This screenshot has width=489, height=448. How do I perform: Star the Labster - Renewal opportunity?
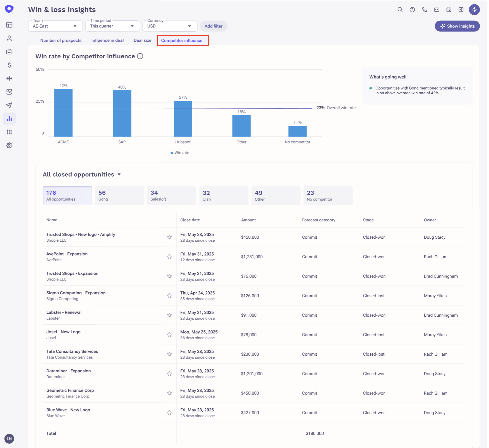(169, 315)
